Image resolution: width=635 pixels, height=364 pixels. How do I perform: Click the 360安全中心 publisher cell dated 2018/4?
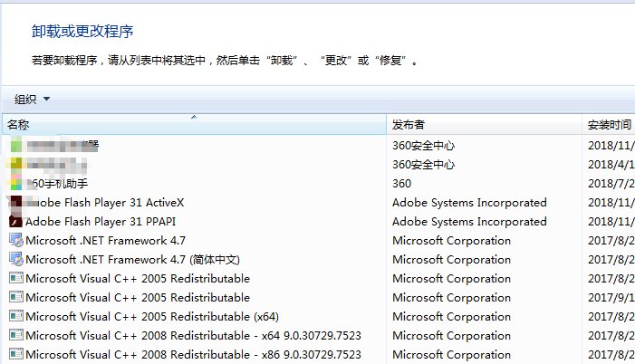424,165
